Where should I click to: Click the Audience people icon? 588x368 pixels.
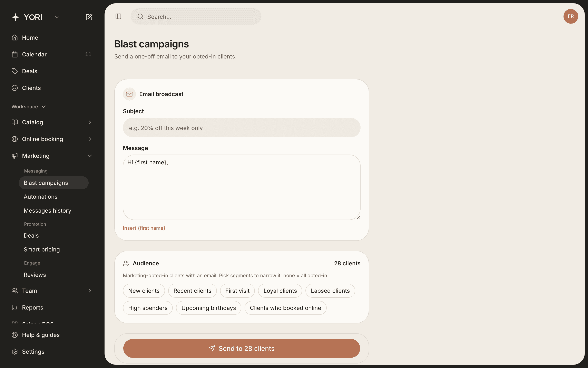pyautogui.click(x=126, y=263)
